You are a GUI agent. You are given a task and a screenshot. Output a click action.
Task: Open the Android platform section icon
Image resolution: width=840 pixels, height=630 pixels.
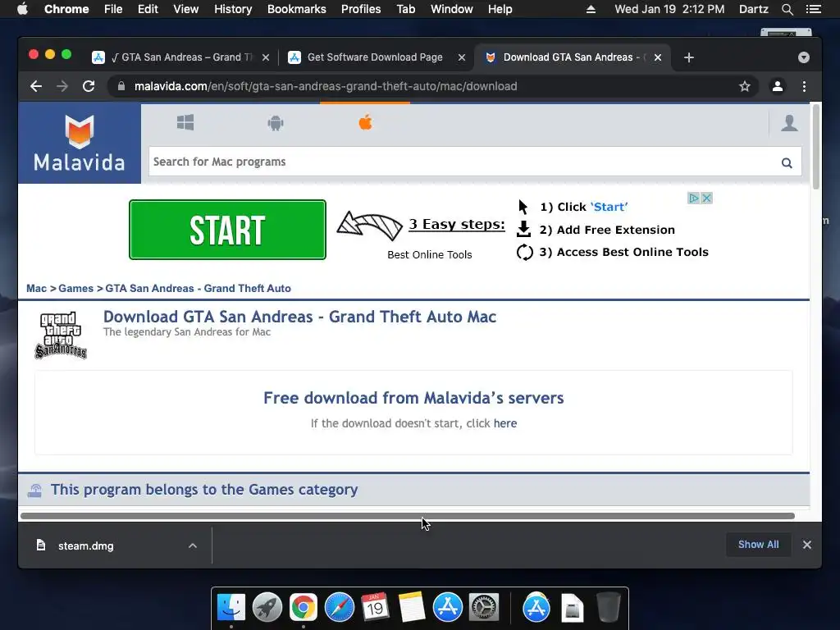tap(276, 123)
